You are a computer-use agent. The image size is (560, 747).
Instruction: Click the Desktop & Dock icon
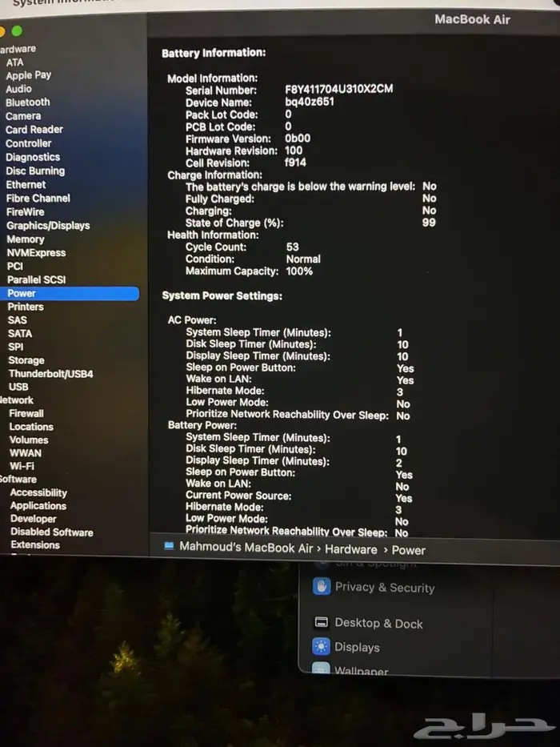coord(322,622)
